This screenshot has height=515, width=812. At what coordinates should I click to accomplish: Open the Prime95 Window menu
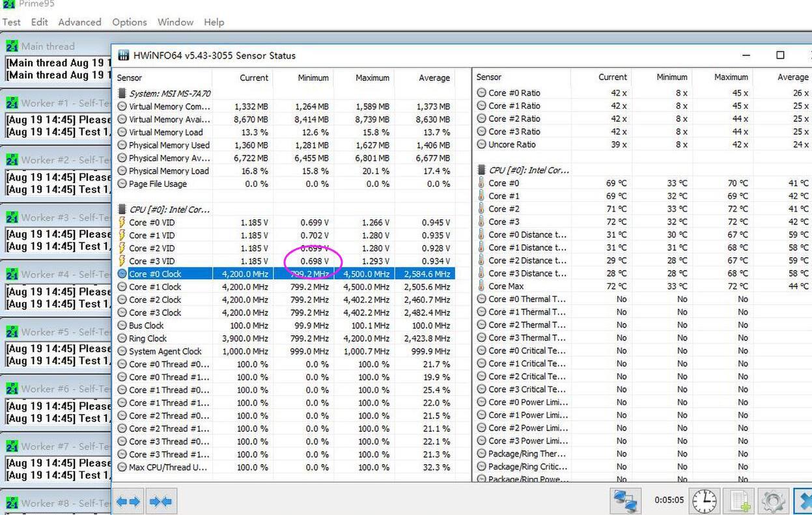[x=175, y=22]
